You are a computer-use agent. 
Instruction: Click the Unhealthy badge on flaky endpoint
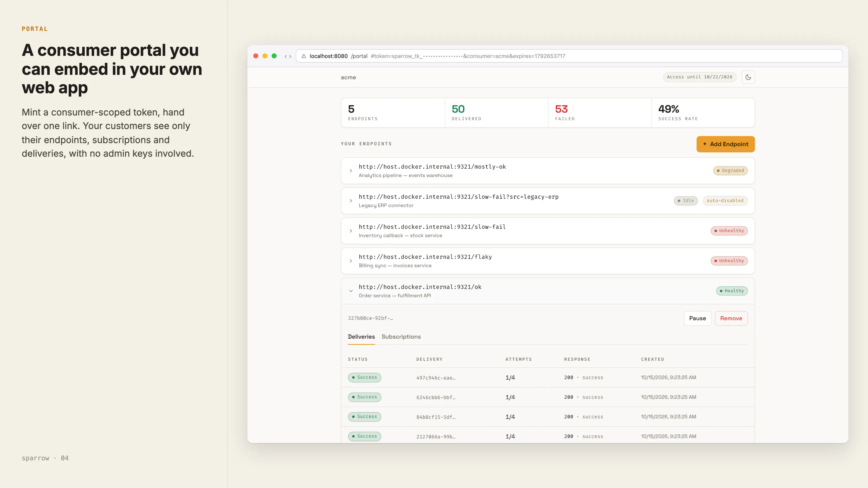point(729,261)
